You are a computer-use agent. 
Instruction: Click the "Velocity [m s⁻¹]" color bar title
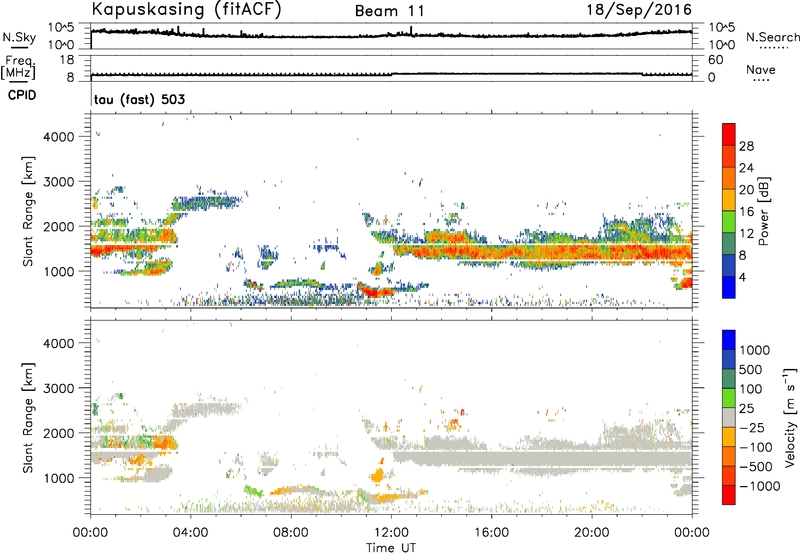[x=790, y=417]
